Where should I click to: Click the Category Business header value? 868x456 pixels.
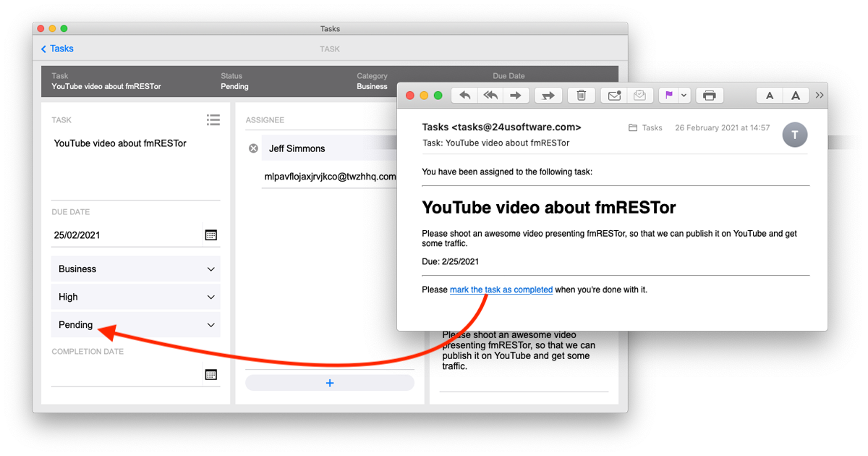372,86
